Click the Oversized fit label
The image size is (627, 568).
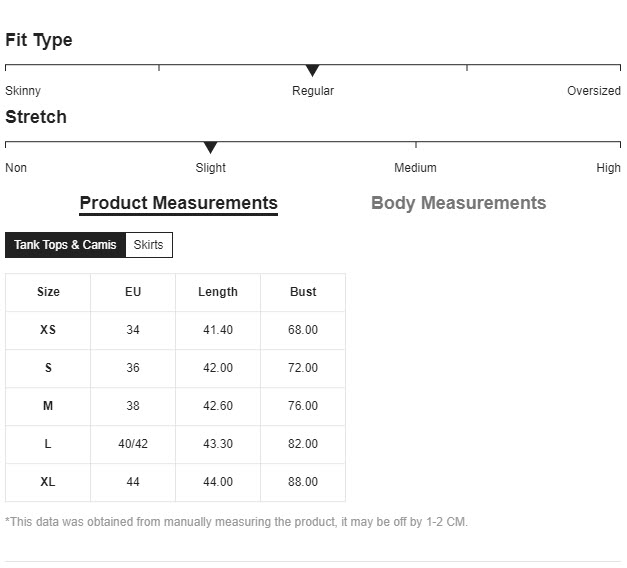[x=593, y=91]
